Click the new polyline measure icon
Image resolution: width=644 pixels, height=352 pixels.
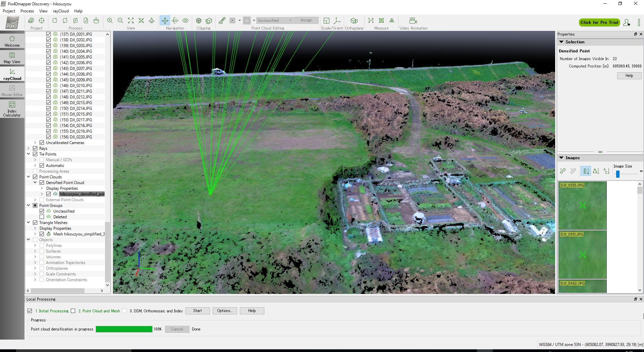[371, 20]
